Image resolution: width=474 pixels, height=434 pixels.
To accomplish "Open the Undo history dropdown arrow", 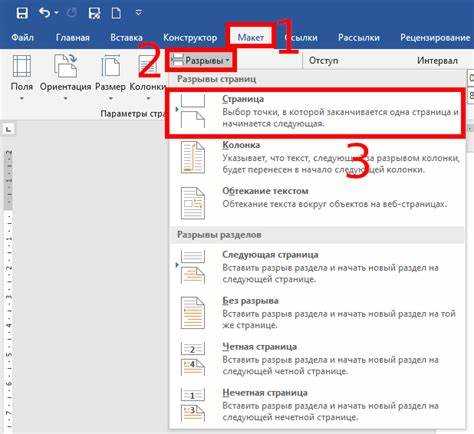I will (x=56, y=13).
